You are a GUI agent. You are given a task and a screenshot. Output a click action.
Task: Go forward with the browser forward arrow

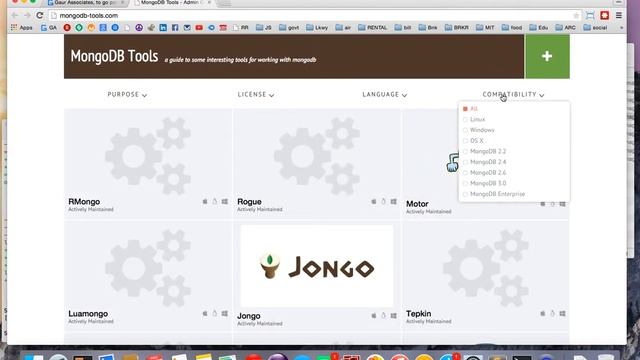point(27,16)
